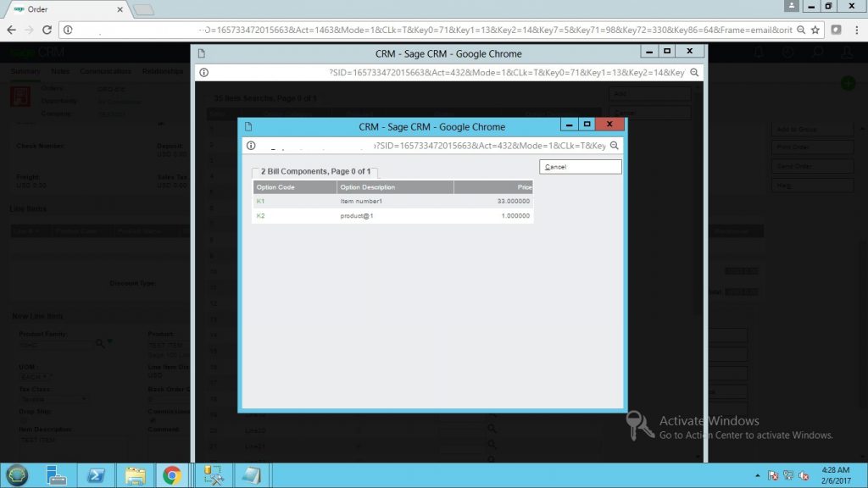Click site info icon in middle CRM window
The height and width of the screenshot is (488, 868).
click(203, 73)
